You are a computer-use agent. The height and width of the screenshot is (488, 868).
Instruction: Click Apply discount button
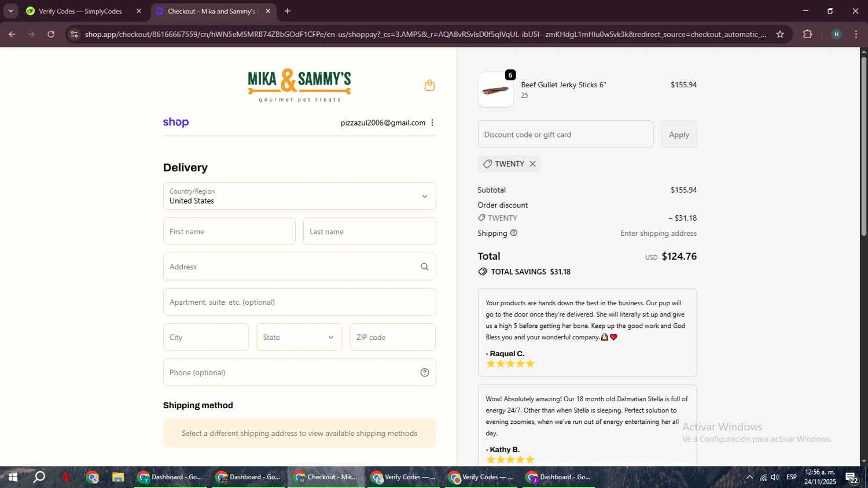tap(679, 134)
